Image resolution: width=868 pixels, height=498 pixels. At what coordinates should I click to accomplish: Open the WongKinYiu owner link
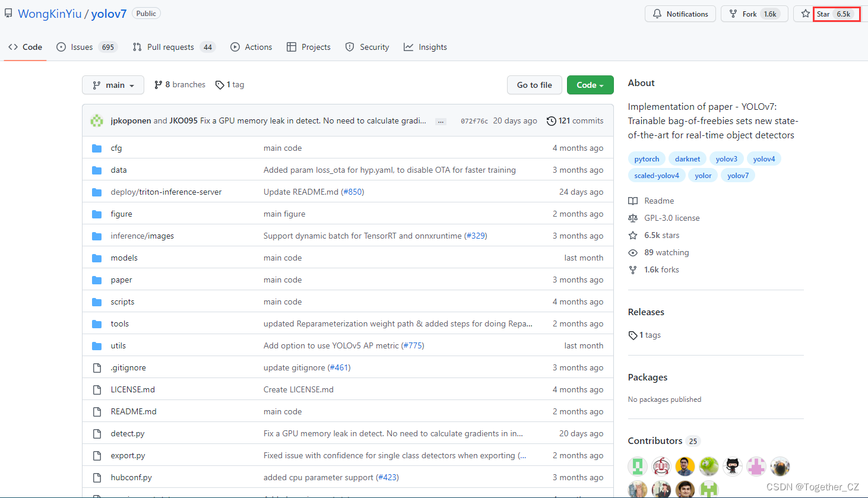(50, 14)
